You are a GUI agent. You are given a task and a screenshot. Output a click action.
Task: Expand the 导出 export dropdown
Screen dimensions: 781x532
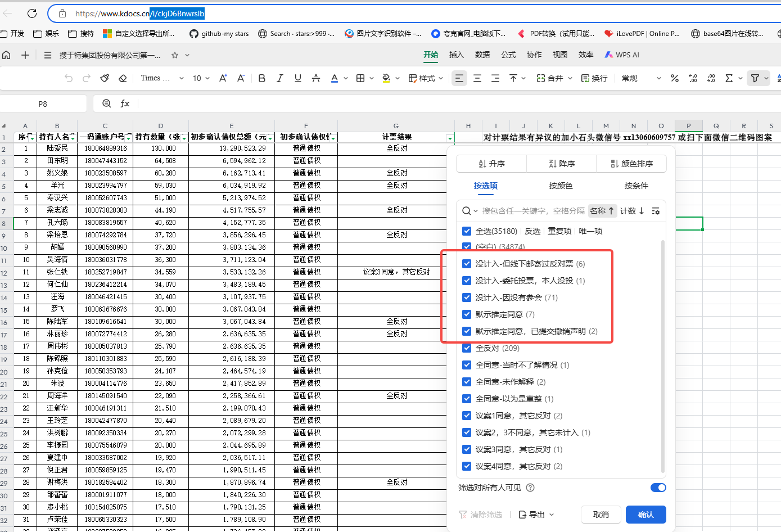[x=536, y=515]
